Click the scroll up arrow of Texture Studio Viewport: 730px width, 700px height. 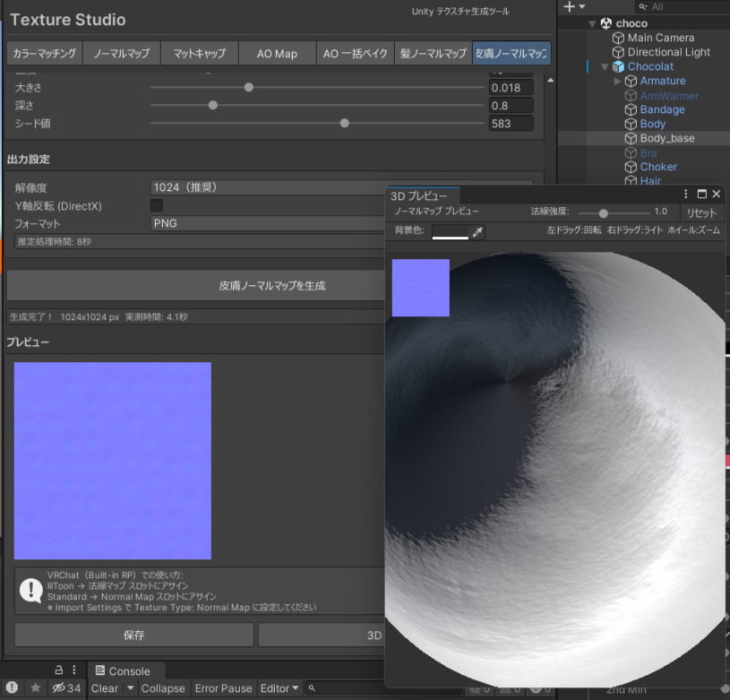(551, 80)
